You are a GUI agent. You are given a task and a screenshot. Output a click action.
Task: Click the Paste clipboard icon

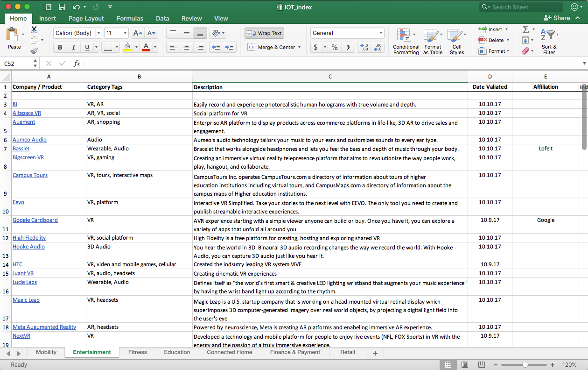tap(12, 35)
